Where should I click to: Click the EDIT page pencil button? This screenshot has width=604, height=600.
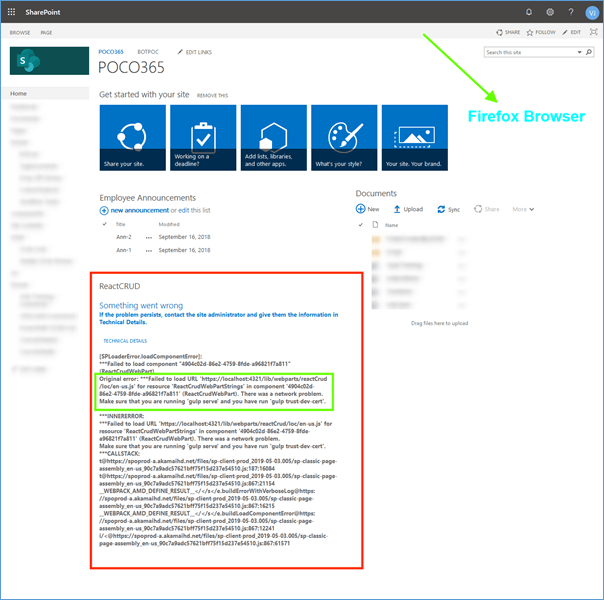click(571, 32)
